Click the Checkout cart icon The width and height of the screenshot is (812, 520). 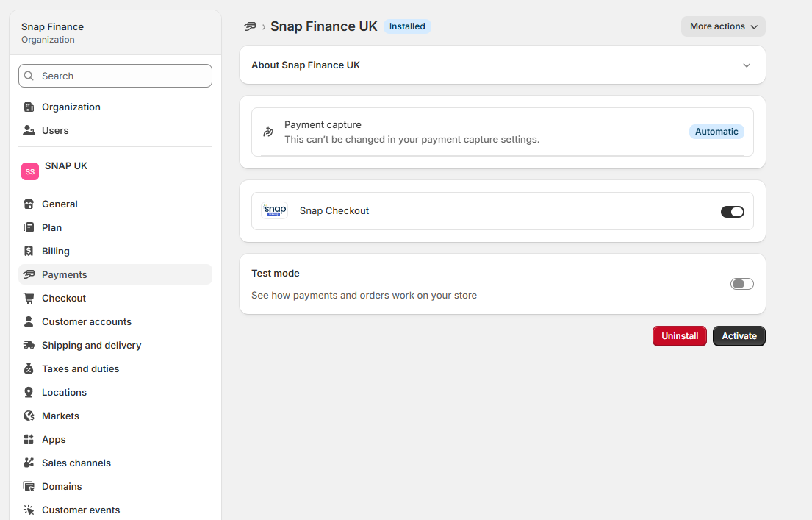point(29,298)
